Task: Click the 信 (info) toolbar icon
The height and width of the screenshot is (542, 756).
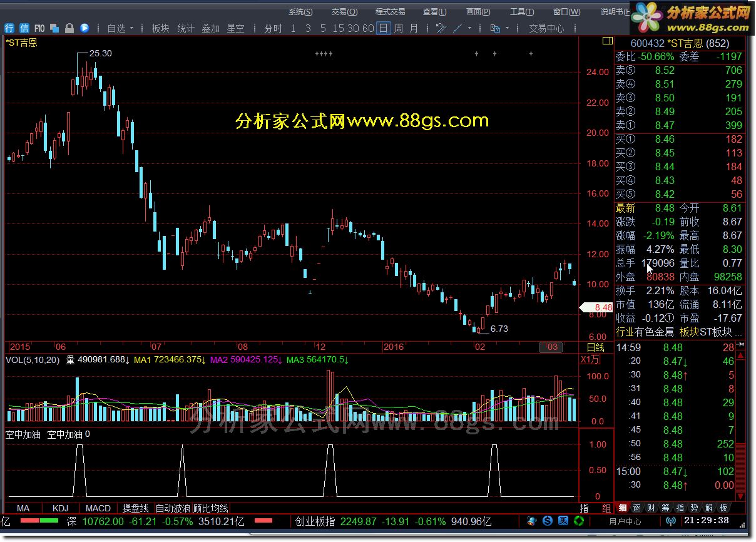Action: click(24, 28)
